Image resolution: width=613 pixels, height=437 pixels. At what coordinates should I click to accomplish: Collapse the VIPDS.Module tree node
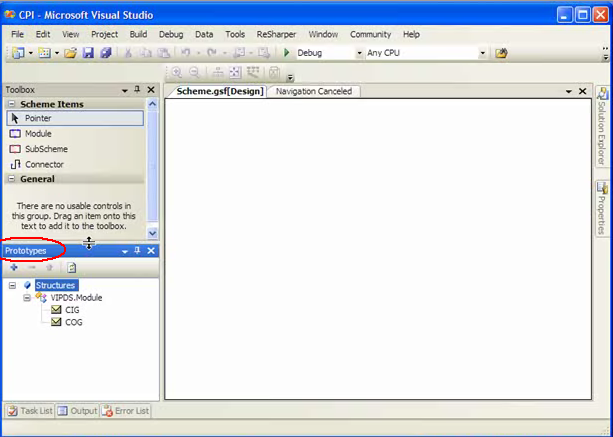27,298
